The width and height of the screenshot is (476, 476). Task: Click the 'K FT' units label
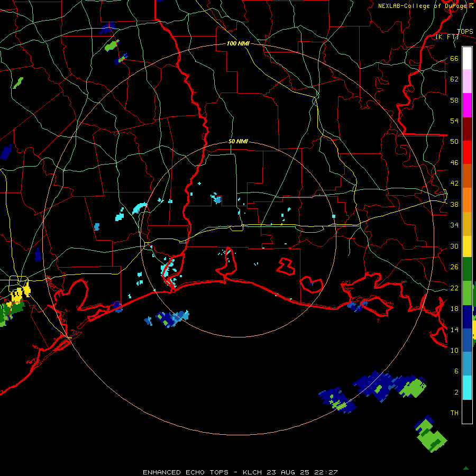point(447,37)
